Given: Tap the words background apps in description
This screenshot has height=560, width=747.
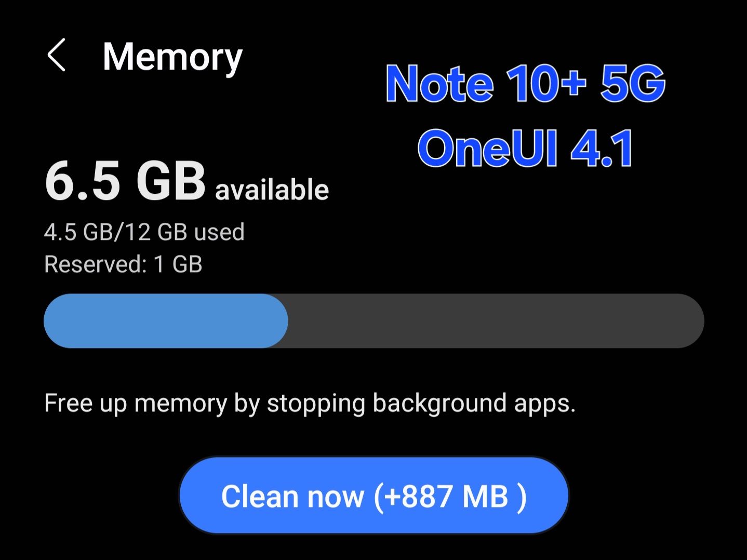Looking at the screenshot, I should [474, 403].
